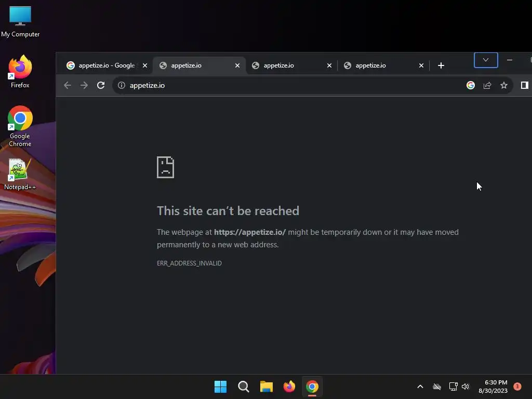Open File Explorer from the taskbar
The image size is (532, 399).
coord(267,387)
